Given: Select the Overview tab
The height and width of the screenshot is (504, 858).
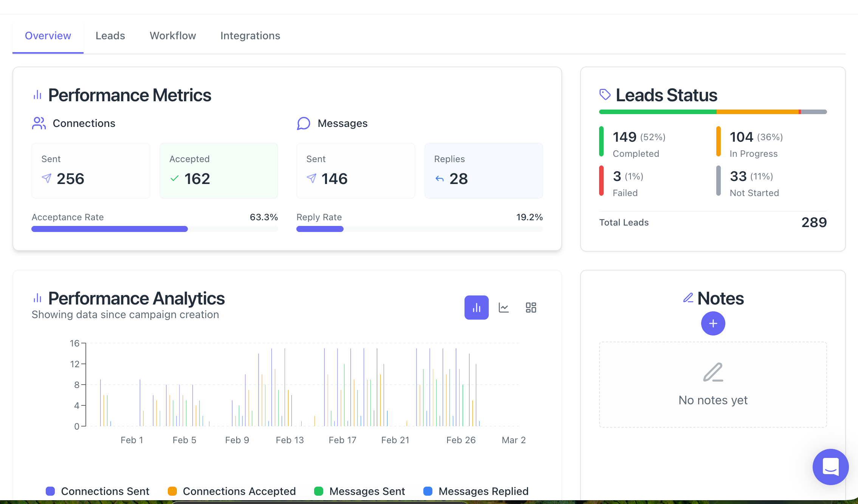Looking at the screenshot, I should click(48, 36).
